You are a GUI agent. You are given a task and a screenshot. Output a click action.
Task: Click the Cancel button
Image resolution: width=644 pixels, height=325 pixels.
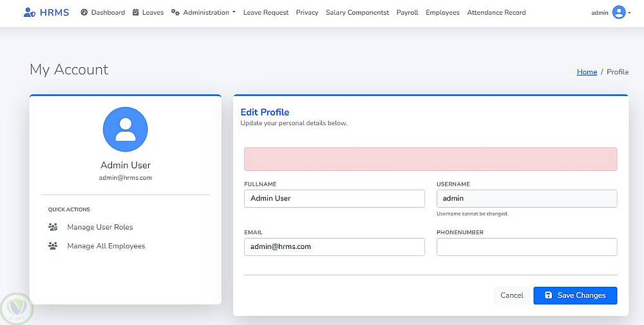pyautogui.click(x=512, y=295)
